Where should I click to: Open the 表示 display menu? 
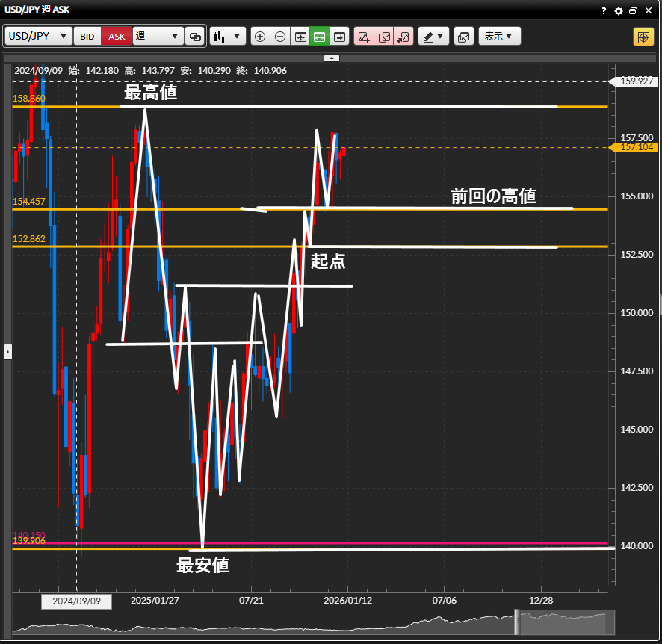498,37
